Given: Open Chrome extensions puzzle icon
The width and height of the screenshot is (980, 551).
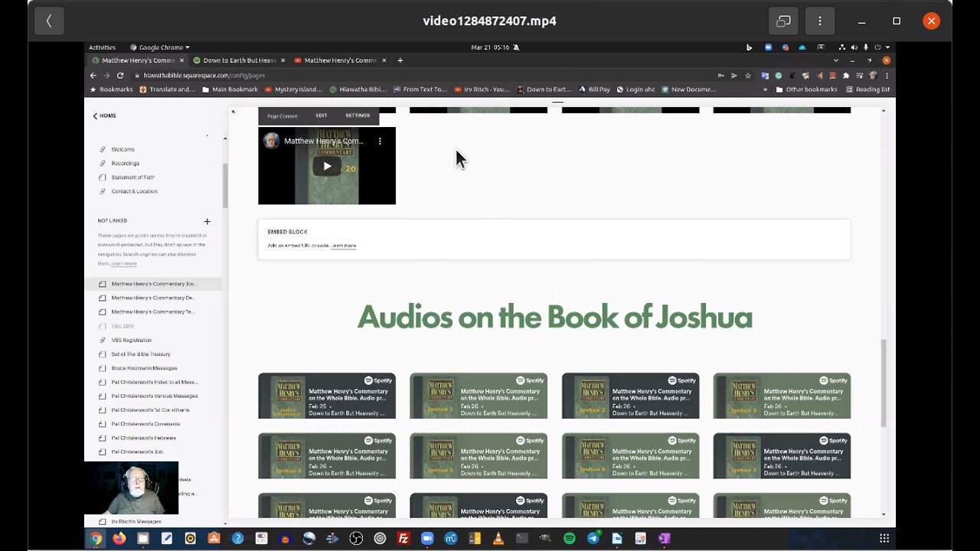Looking at the screenshot, I should 846,76.
